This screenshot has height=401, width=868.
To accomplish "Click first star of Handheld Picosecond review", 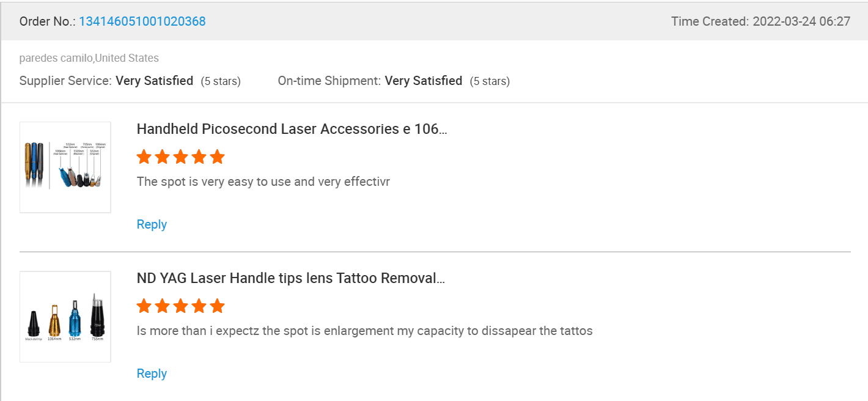I will pyautogui.click(x=144, y=157).
